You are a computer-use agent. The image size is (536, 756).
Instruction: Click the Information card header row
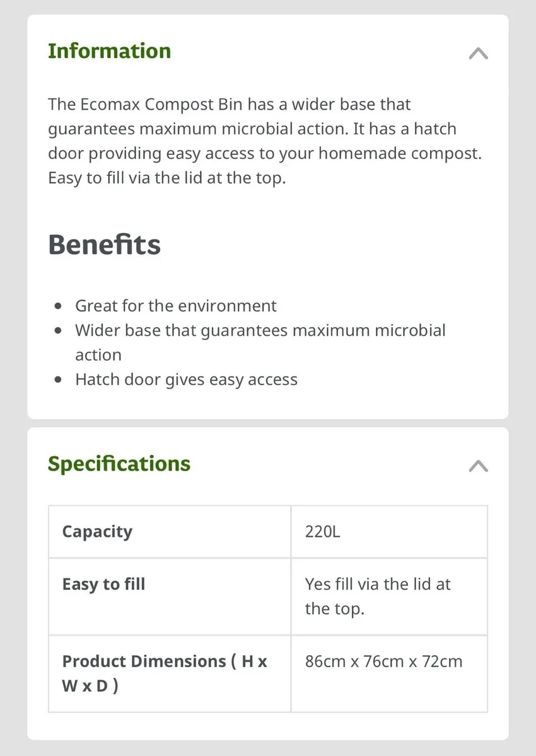[268, 52]
